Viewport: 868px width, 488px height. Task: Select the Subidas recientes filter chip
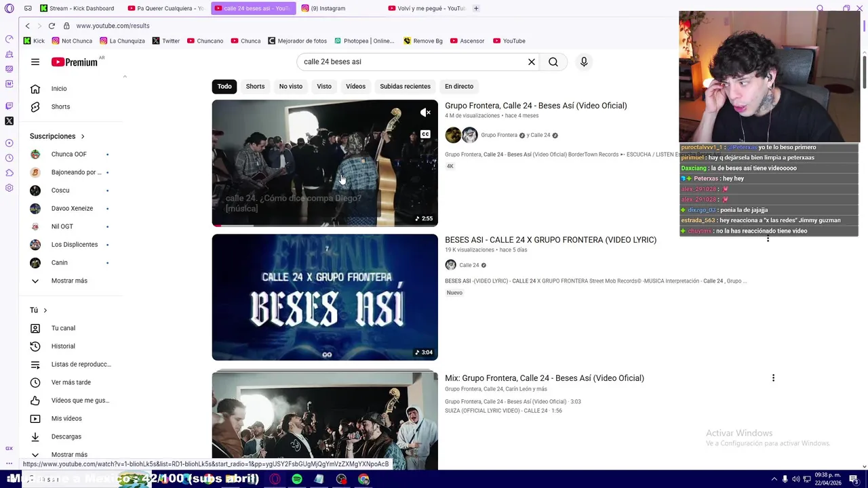click(405, 86)
